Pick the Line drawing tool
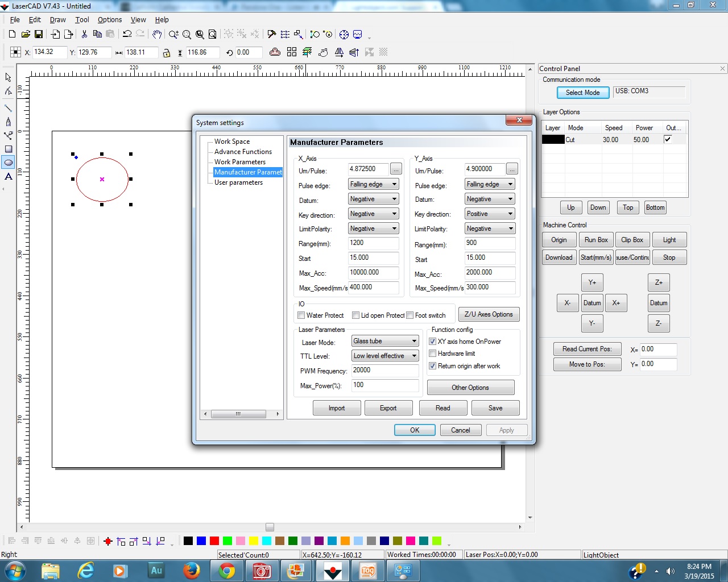This screenshot has width=728, height=582. point(9,108)
